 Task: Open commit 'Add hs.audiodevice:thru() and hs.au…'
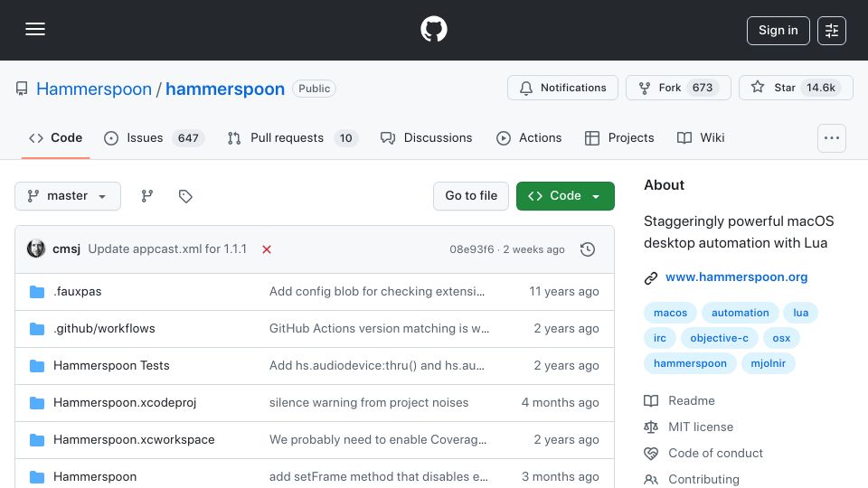coord(377,366)
